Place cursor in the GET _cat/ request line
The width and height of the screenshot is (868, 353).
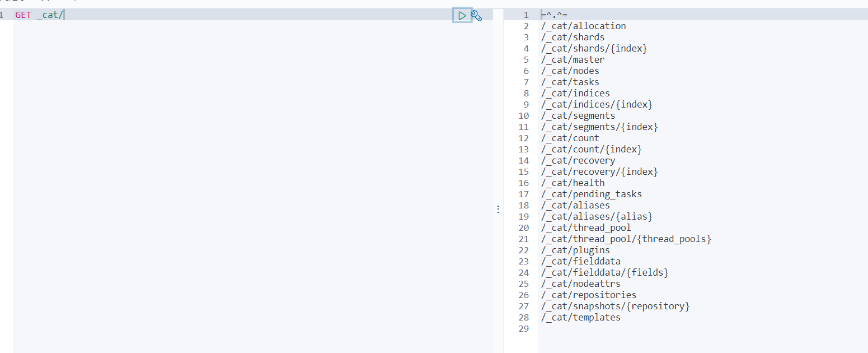point(39,15)
